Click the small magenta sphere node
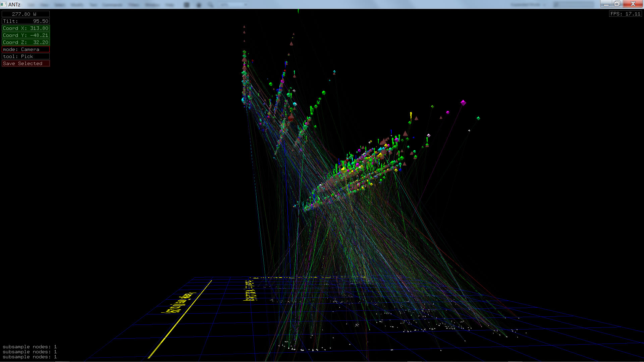The height and width of the screenshot is (362, 644). [x=447, y=113]
